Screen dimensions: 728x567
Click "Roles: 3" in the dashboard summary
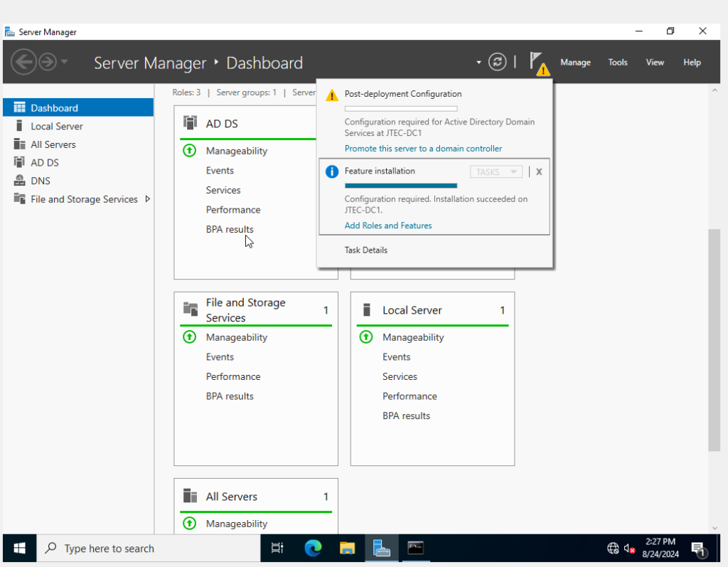tap(186, 92)
